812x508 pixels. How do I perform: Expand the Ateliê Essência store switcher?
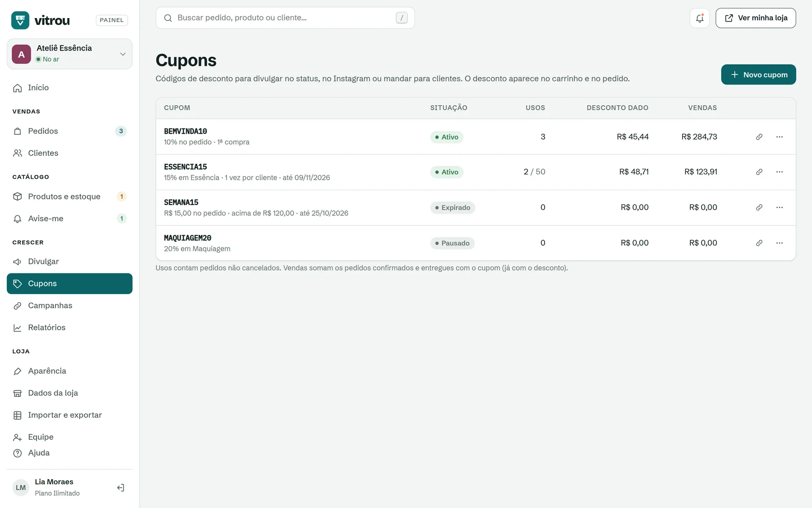tap(69, 54)
